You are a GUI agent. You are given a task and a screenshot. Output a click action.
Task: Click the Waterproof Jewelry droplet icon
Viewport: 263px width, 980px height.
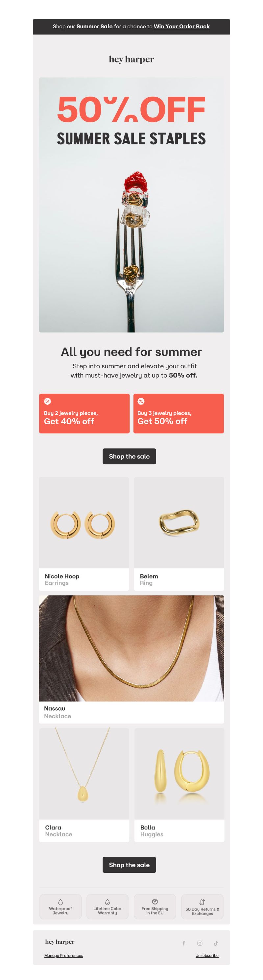pos(60,902)
